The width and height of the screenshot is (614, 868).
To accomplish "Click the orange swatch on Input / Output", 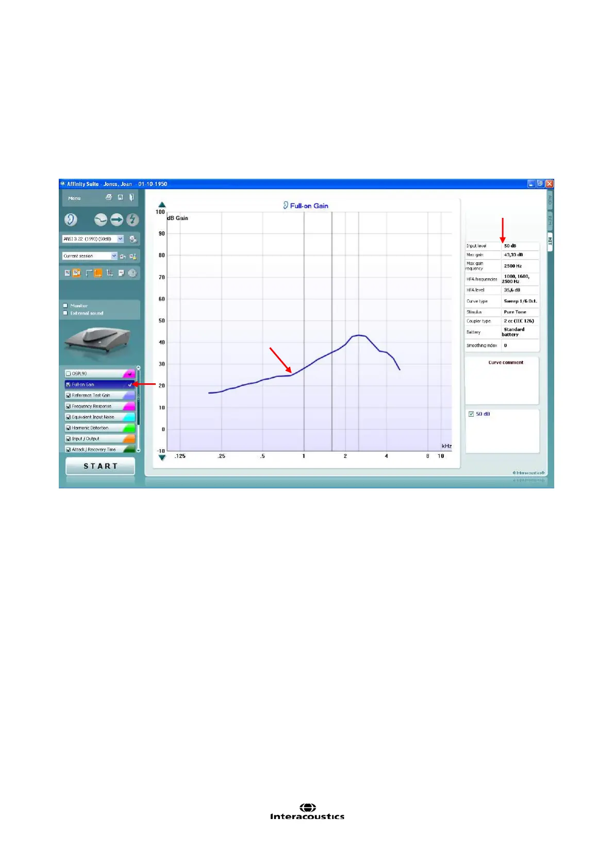I will coord(129,439).
